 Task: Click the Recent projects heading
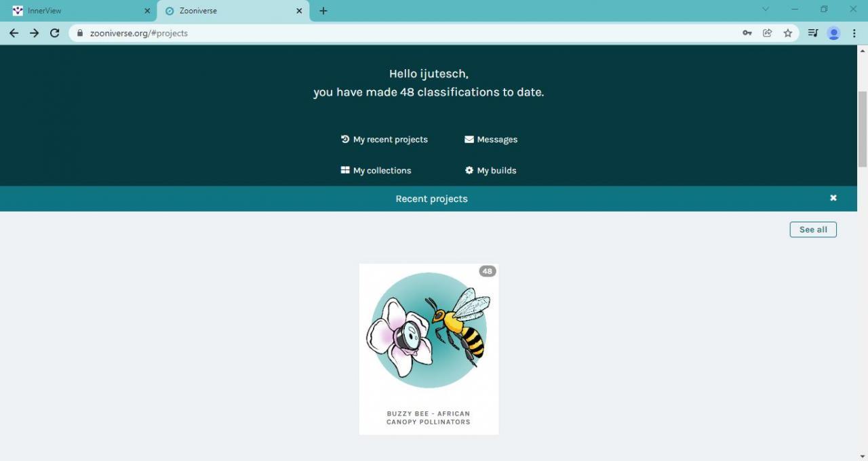pos(432,199)
